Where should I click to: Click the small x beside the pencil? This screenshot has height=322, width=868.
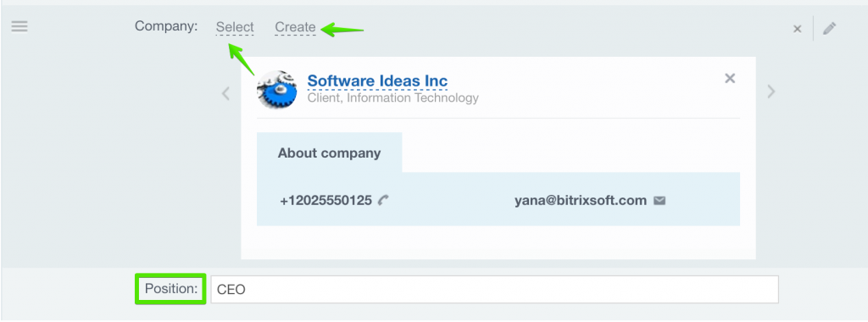click(797, 29)
